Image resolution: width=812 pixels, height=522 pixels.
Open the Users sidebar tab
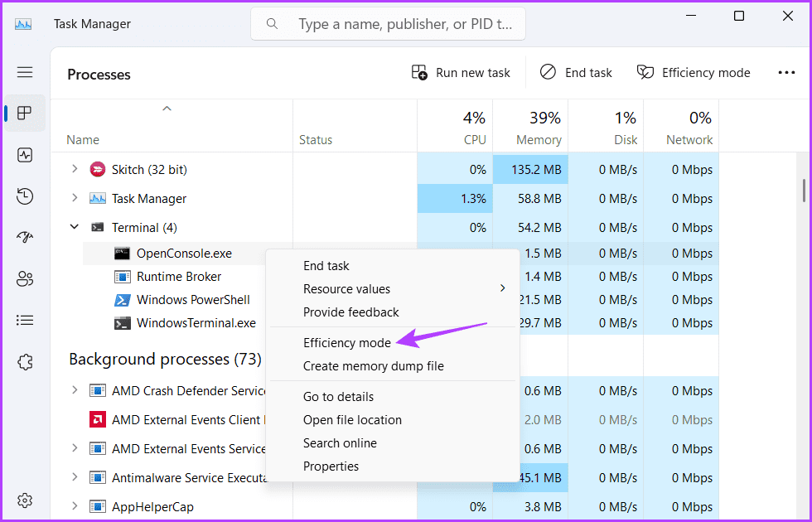coord(25,278)
